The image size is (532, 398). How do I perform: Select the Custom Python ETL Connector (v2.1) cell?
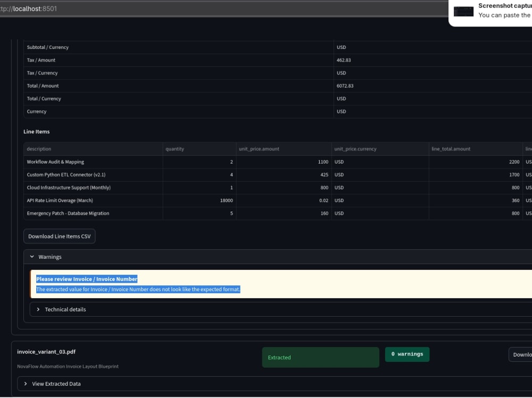click(x=93, y=175)
